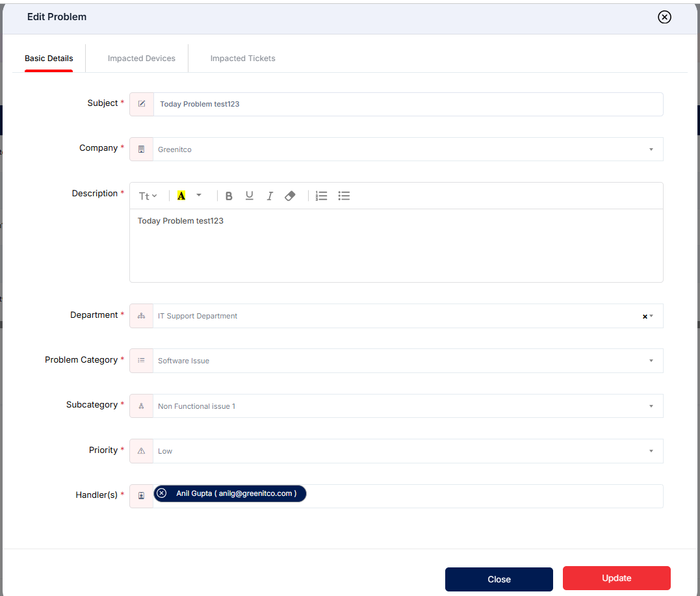Clear the IT Support Department selection
This screenshot has height=596, width=700.
click(x=645, y=317)
